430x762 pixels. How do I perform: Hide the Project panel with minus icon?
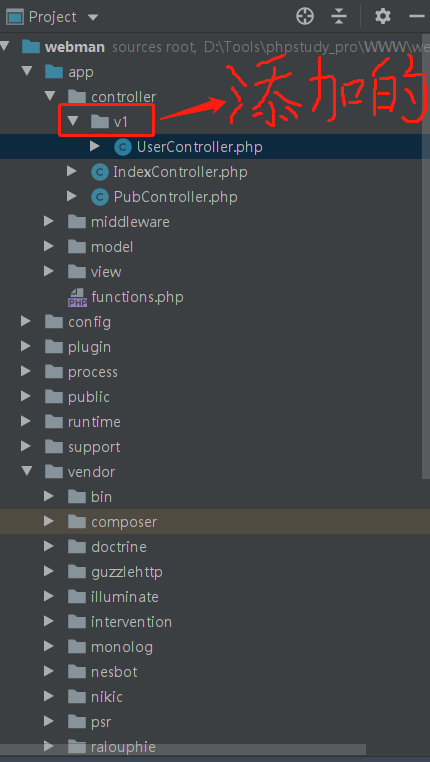pyautogui.click(x=417, y=17)
